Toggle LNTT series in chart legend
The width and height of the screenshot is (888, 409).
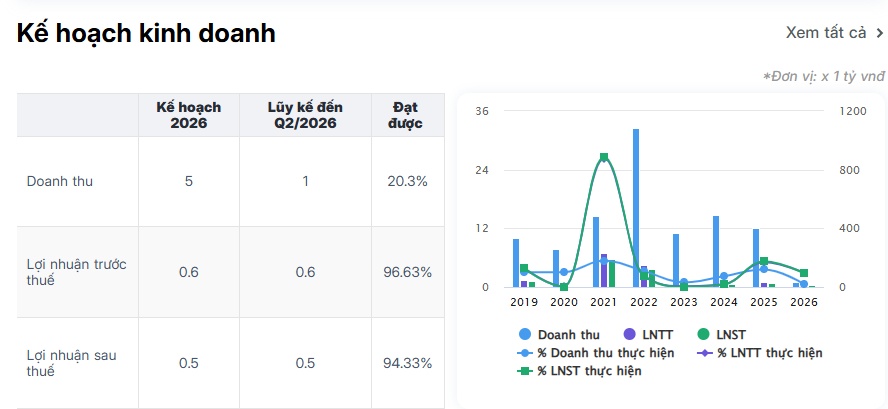(649, 335)
